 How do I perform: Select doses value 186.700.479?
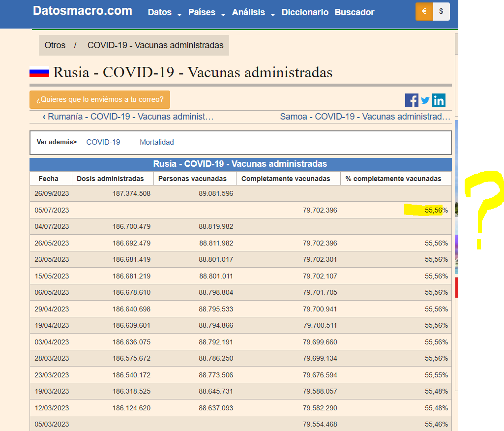[x=131, y=226]
